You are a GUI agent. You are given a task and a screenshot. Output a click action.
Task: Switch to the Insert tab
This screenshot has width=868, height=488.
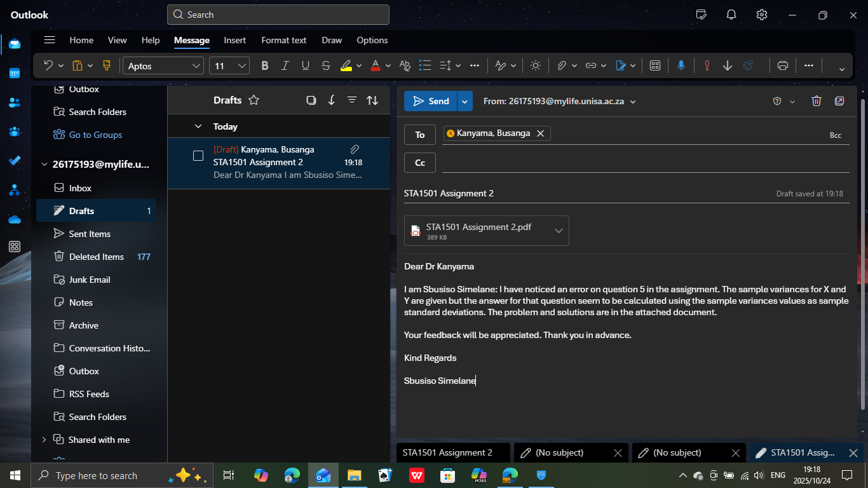(x=234, y=40)
